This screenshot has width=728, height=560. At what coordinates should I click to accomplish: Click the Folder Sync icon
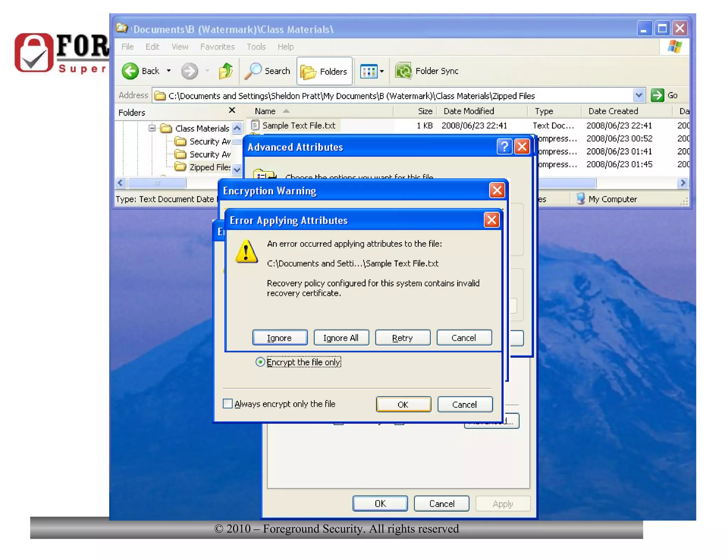click(403, 71)
